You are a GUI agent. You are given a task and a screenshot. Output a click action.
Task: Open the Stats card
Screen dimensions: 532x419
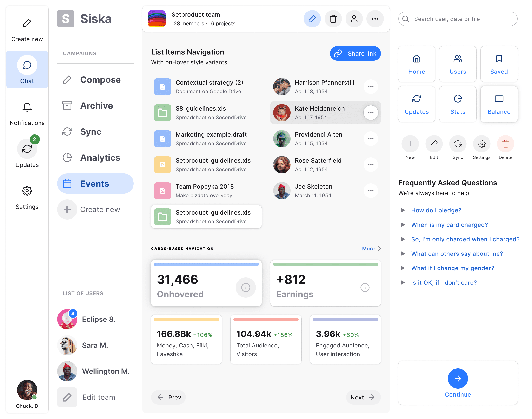tap(457, 104)
